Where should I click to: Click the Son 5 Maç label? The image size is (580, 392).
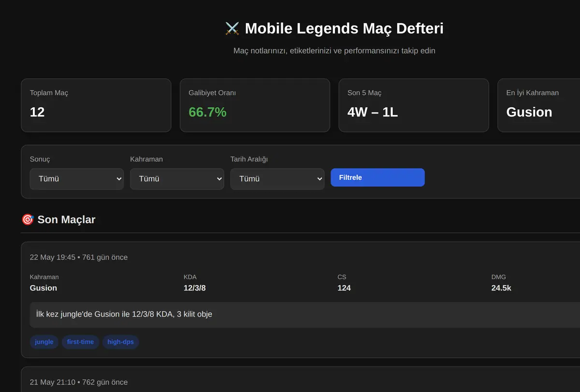364,93
